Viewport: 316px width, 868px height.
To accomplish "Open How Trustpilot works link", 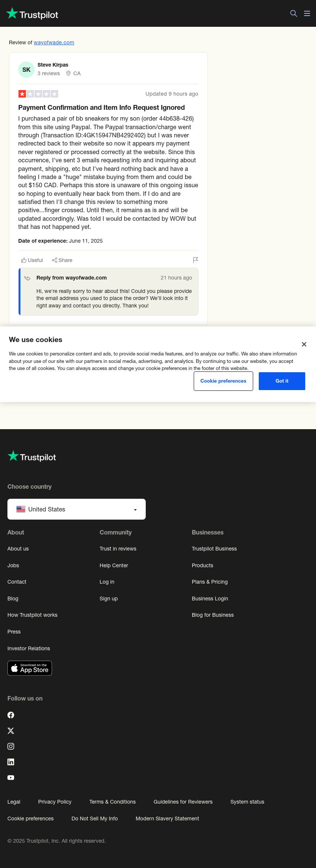I will click(32, 615).
